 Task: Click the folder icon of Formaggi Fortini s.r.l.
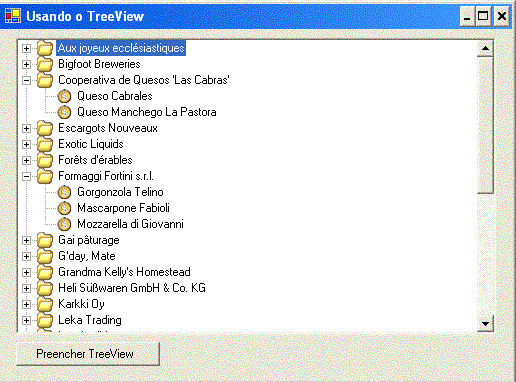pos(45,176)
